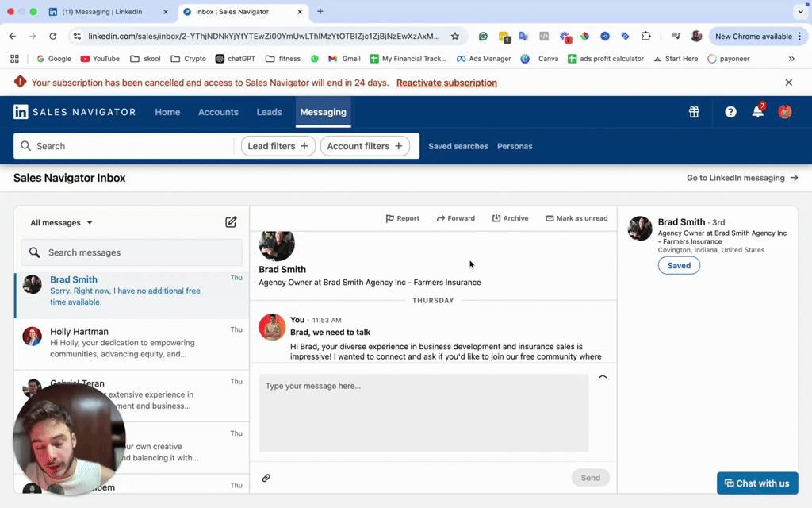812x508 pixels.
Task: Switch to the Leads tab
Action: [269, 112]
